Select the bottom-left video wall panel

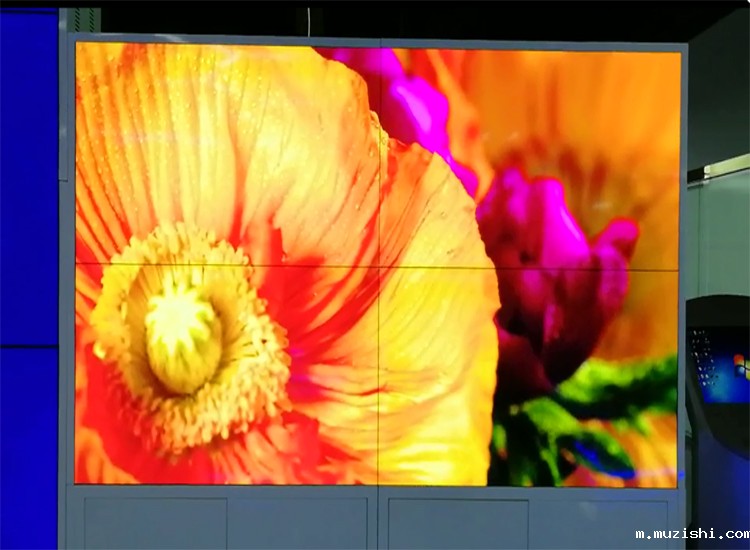[x=227, y=375]
